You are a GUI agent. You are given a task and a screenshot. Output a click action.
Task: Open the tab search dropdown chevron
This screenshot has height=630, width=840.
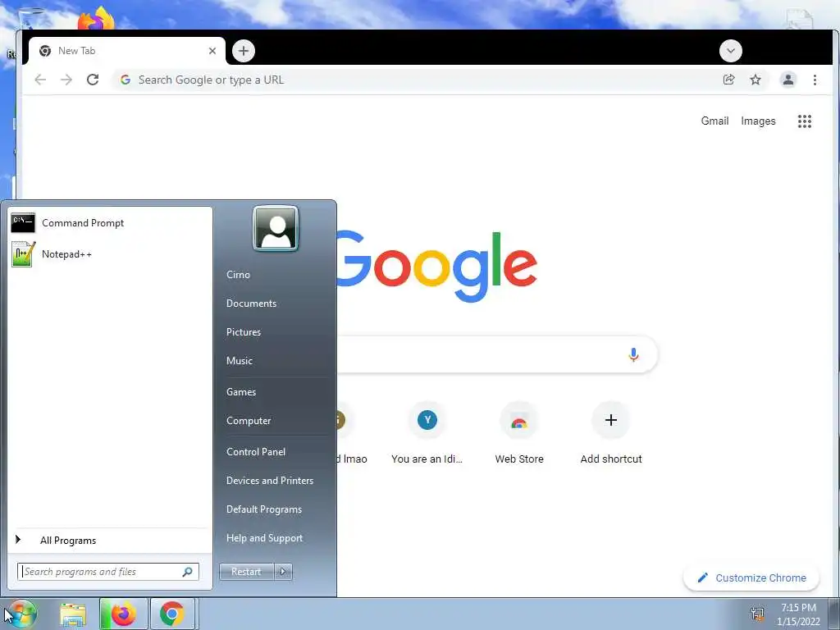click(x=731, y=51)
